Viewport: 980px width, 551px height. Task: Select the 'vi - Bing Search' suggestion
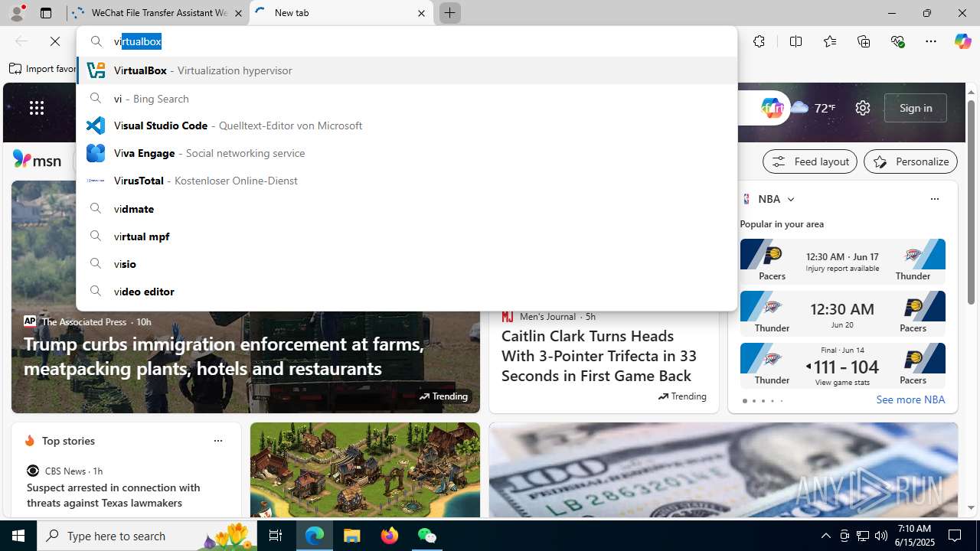tap(407, 98)
